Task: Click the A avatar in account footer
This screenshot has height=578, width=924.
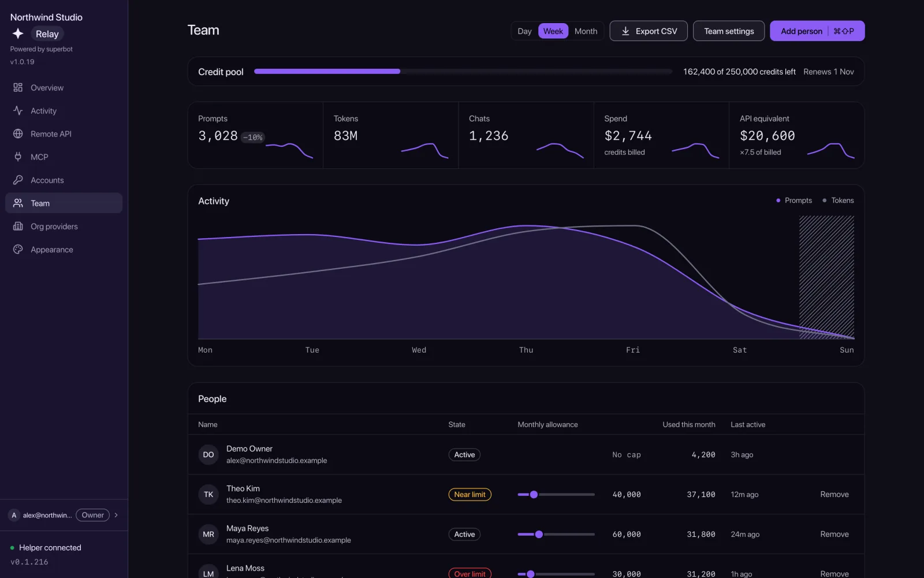Action: [14, 515]
